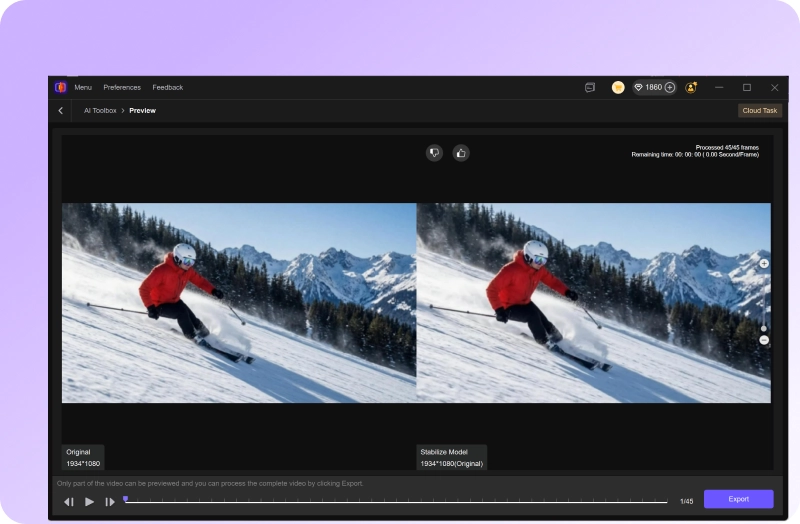800x524 pixels.
Task: Step to previous frame
Action: coord(69,502)
